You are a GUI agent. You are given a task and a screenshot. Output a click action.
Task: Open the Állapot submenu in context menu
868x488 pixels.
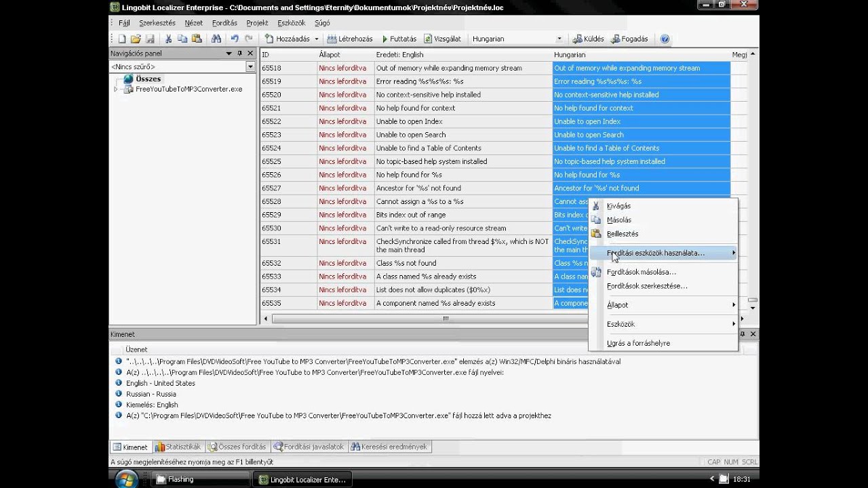pyautogui.click(x=663, y=305)
